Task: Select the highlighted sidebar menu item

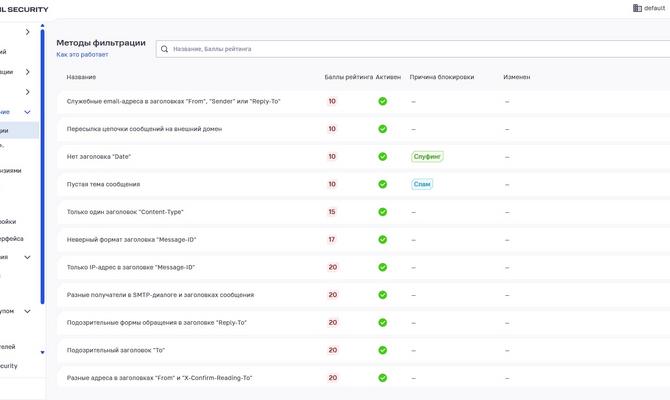Action: (19, 130)
